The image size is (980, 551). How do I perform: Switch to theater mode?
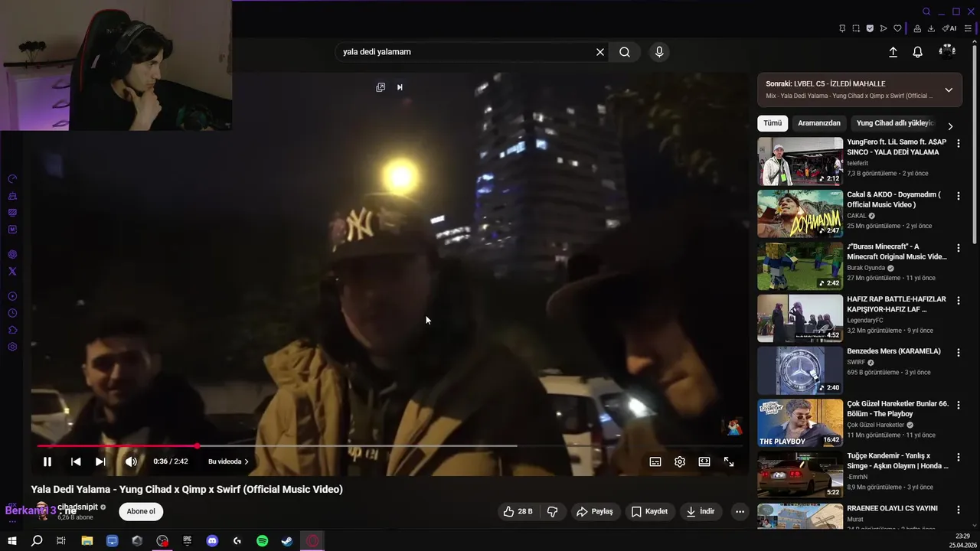click(x=704, y=461)
